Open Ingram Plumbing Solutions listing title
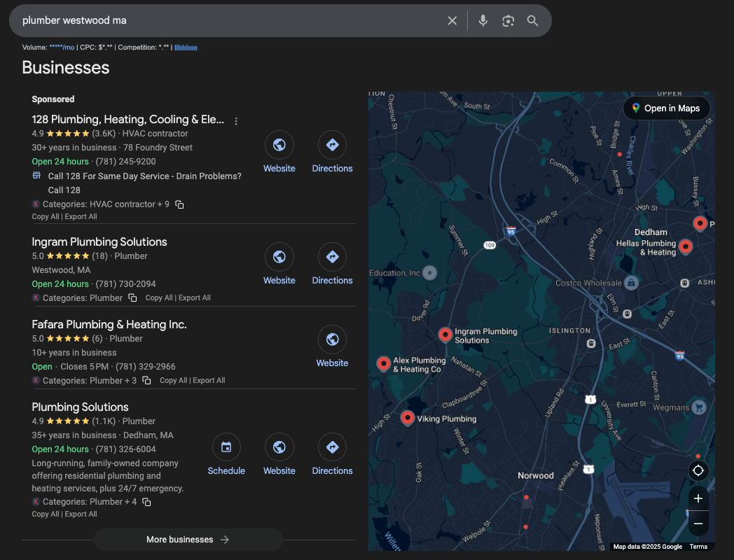 click(99, 242)
